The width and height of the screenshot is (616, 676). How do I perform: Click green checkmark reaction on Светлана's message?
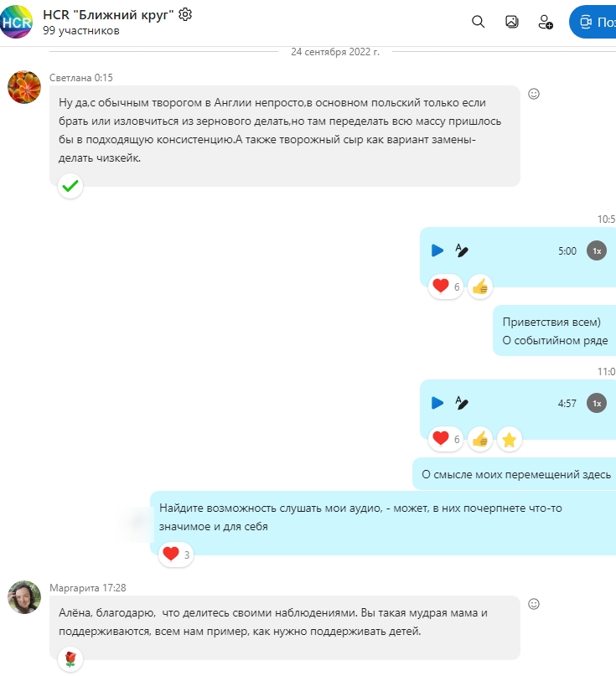(x=70, y=186)
